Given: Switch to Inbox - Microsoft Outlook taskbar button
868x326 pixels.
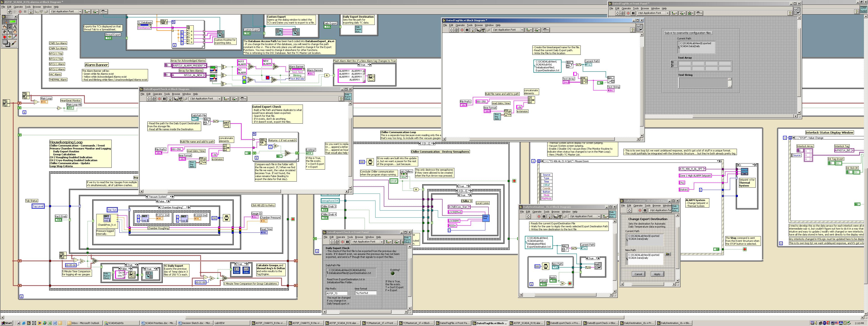Looking at the screenshot, I should [85, 323].
